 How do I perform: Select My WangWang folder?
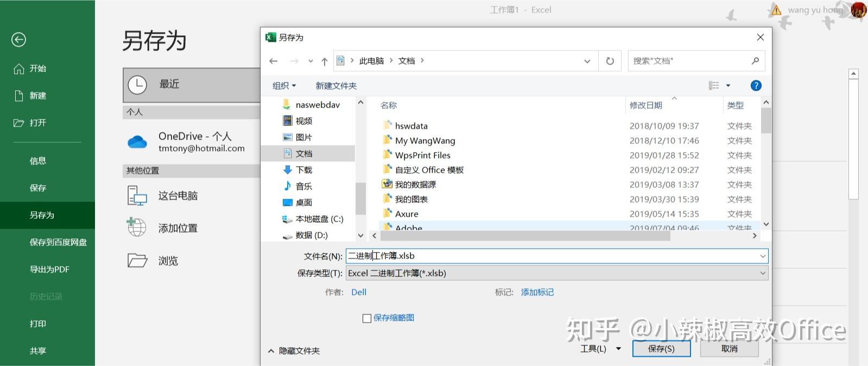click(x=425, y=141)
